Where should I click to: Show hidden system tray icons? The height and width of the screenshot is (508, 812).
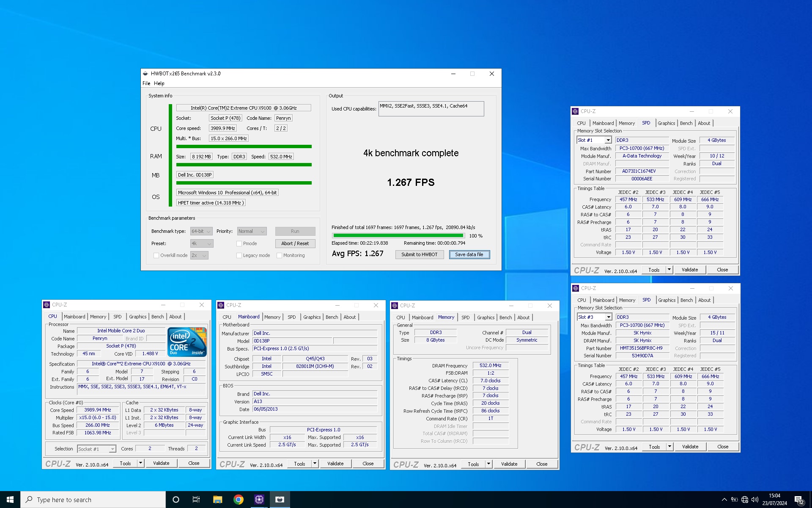pyautogui.click(x=724, y=500)
